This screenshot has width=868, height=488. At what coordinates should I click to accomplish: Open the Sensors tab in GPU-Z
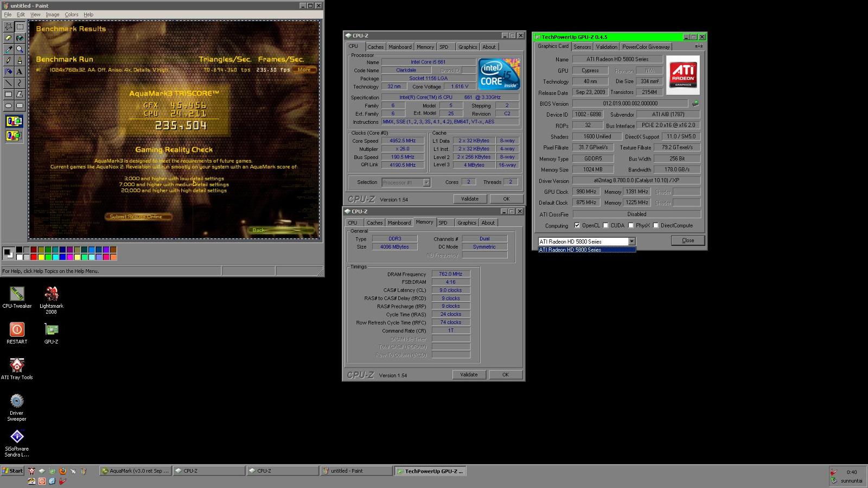tap(582, 47)
